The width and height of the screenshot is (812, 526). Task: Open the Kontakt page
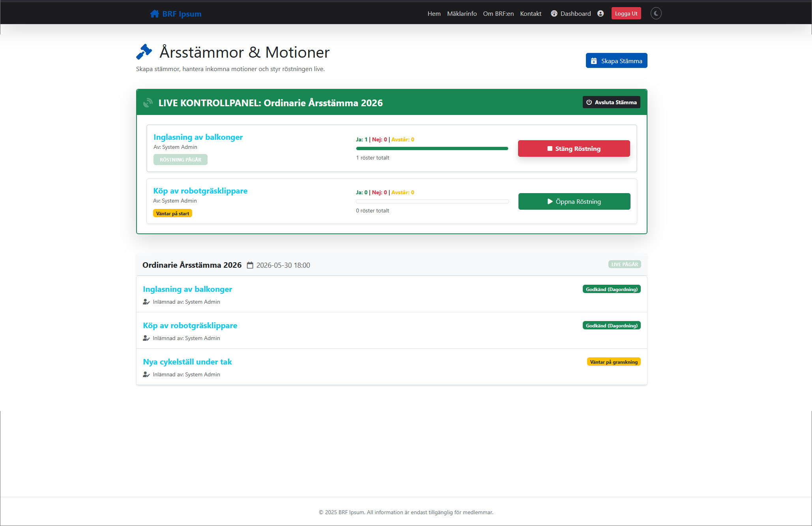531,13
